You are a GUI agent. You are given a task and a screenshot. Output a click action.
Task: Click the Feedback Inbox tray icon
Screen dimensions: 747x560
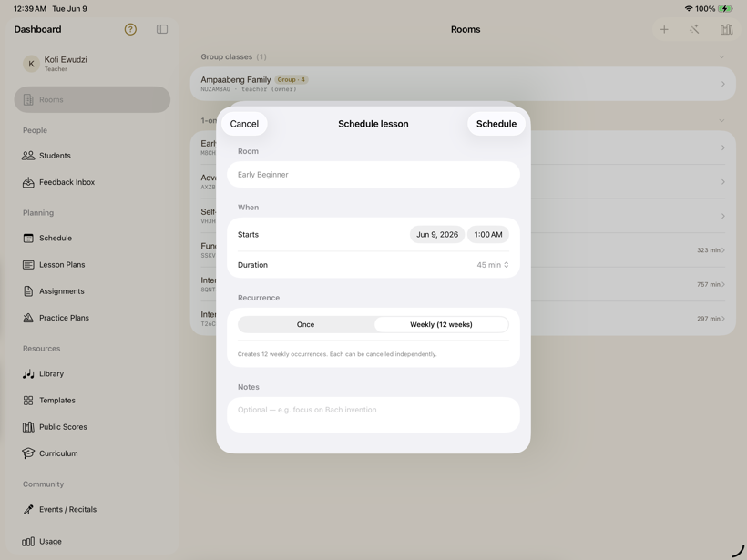tap(28, 182)
